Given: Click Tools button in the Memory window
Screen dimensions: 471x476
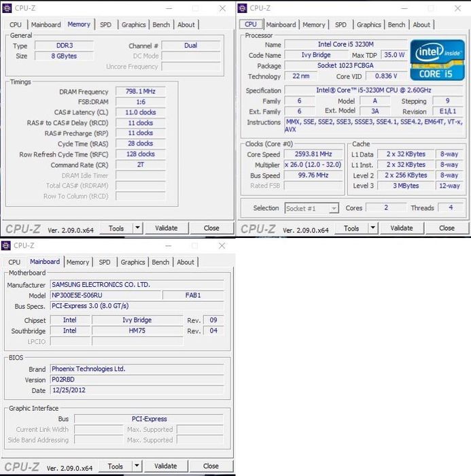Looking at the screenshot, I should 116,228.
